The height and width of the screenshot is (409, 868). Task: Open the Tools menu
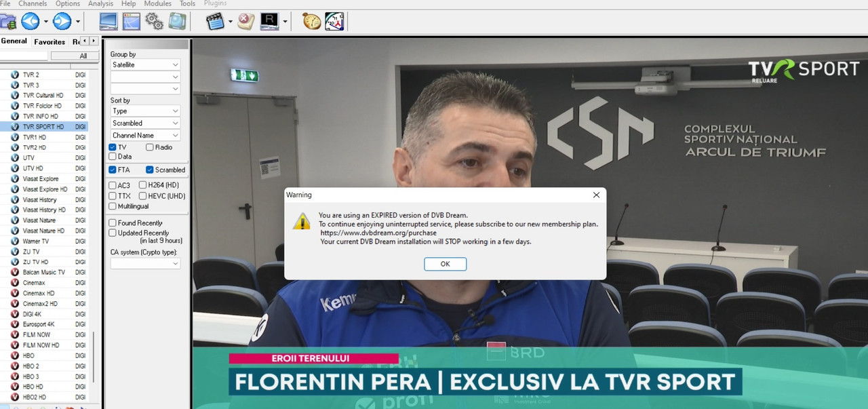(x=188, y=4)
